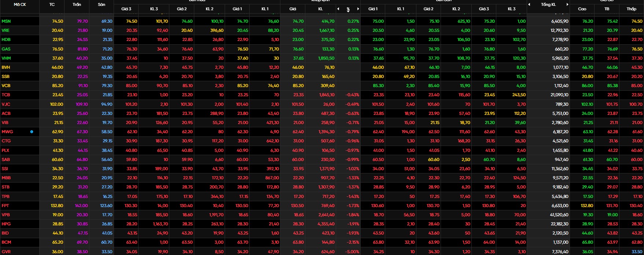
Task: Click the TB column header
Action: (607, 9)
